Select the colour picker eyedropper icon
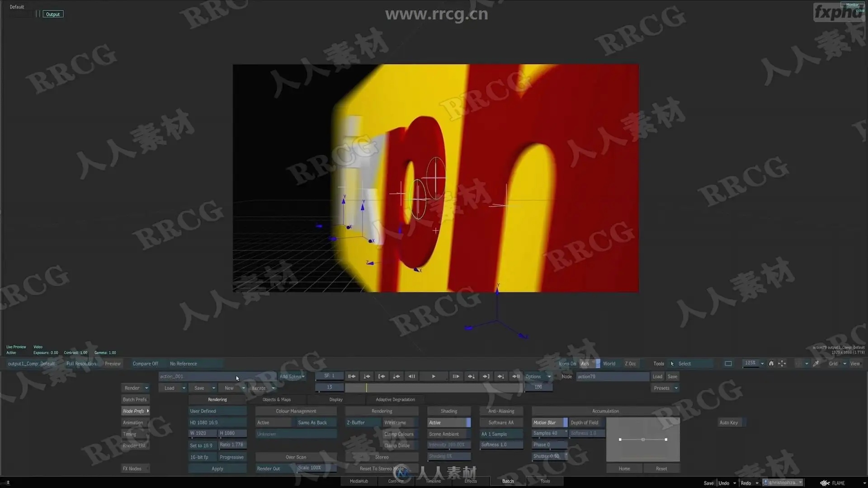 [816, 363]
